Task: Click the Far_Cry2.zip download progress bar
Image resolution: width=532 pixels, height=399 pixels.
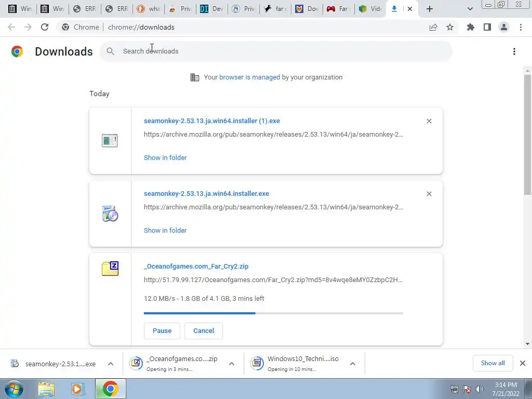Action: tap(273, 313)
